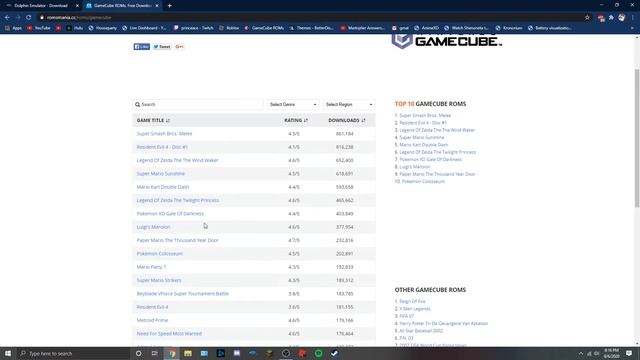640x360 pixels.
Task: Open Beyblade VForce Super Tournament Battle
Action: [182, 294]
